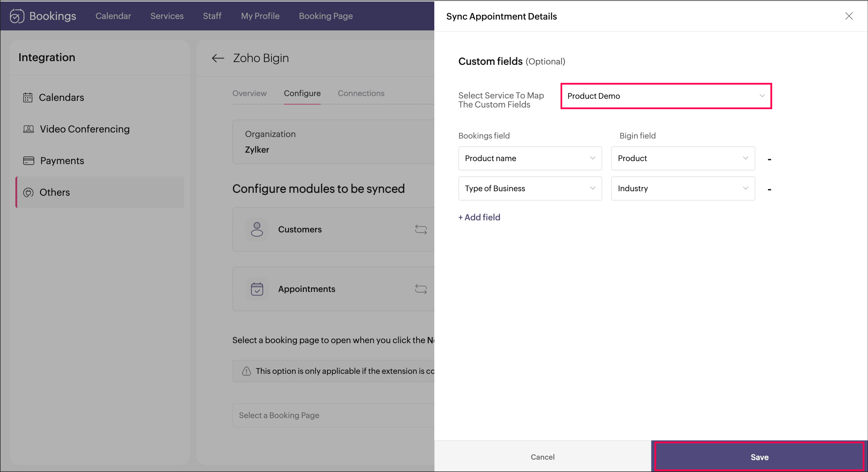Open Video Conferencing integration
This screenshot has width=868, height=472.
pyautogui.click(x=84, y=129)
